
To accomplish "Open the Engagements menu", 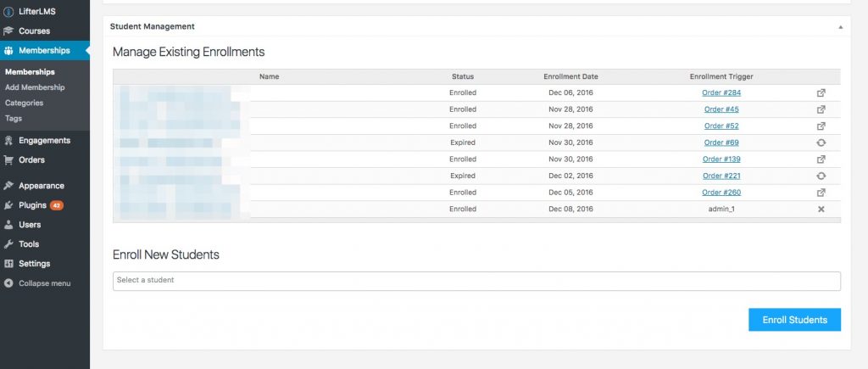I will pos(45,141).
